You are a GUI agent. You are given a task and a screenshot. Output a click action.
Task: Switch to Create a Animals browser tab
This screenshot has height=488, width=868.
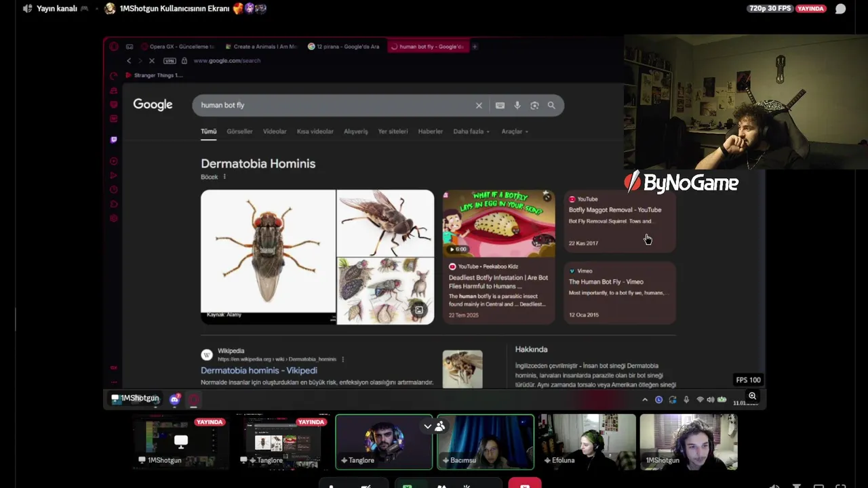262,47
